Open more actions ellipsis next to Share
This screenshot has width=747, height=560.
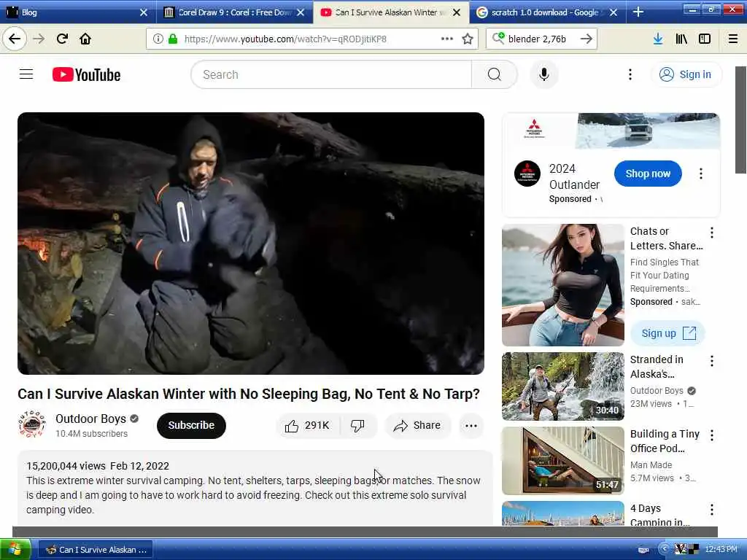pos(471,426)
